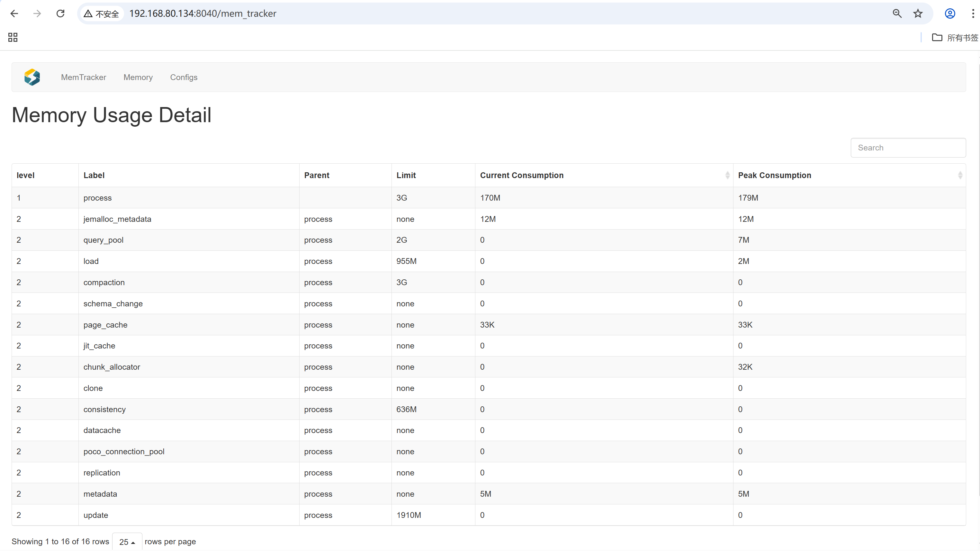The height and width of the screenshot is (551, 980).
Task: Focus the table Search field
Action: [x=908, y=148]
